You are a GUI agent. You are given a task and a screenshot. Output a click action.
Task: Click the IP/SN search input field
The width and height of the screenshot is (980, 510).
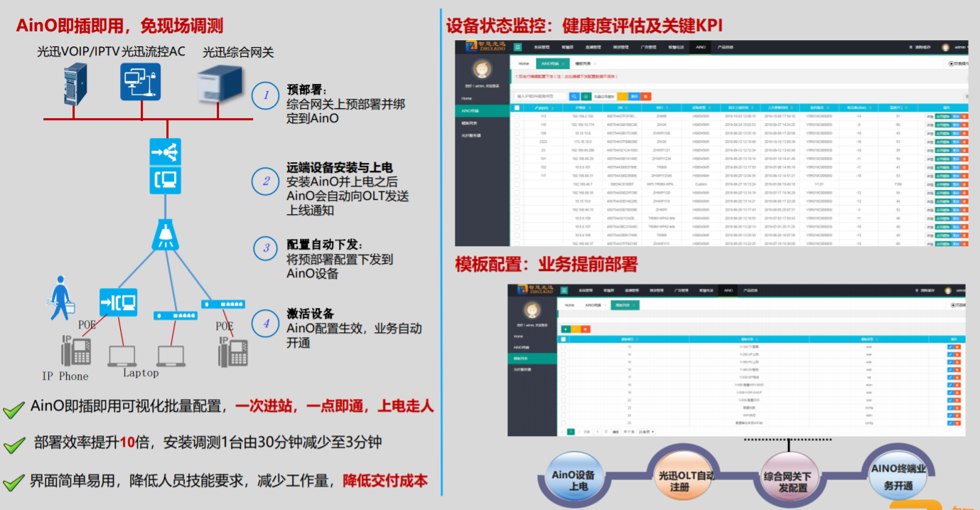tap(540, 96)
